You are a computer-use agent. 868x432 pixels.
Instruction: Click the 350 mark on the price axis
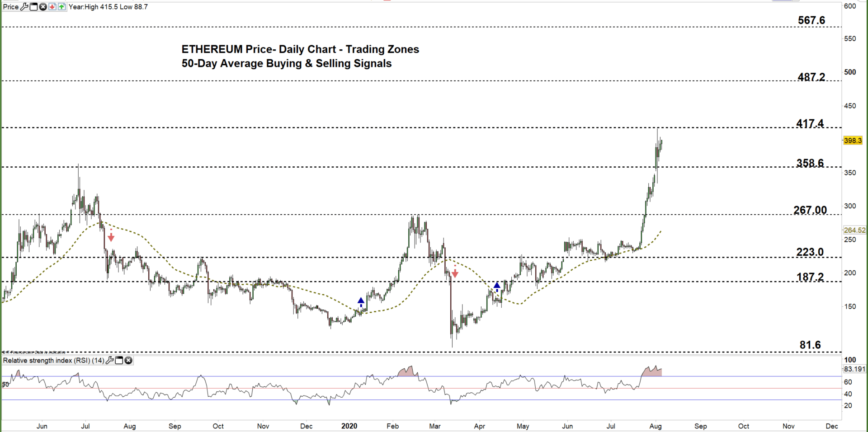click(850, 173)
